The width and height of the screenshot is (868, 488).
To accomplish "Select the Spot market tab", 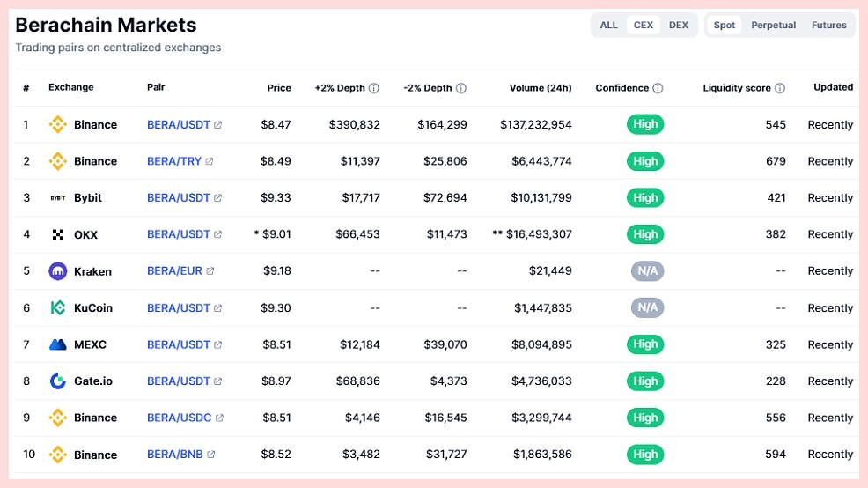I will pos(725,25).
